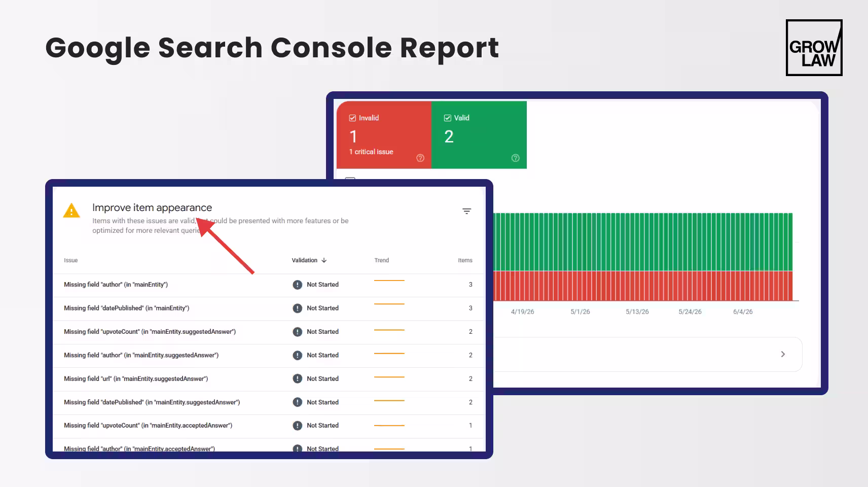Click the yellow warning triangle icon
The image size is (868, 487).
click(71, 211)
